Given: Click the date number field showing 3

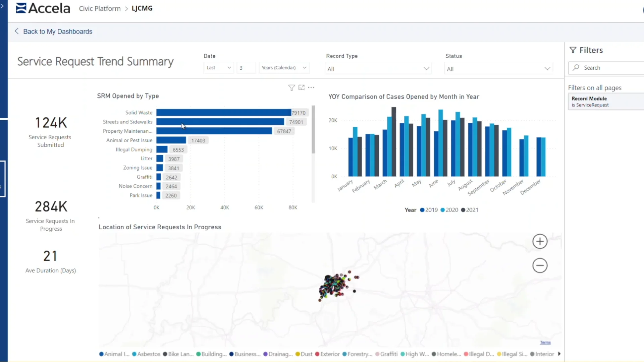Looking at the screenshot, I should [246, 68].
